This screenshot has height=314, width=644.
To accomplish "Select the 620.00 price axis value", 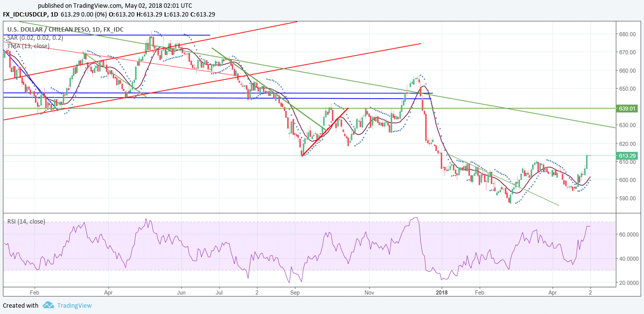I will coord(627,143).
